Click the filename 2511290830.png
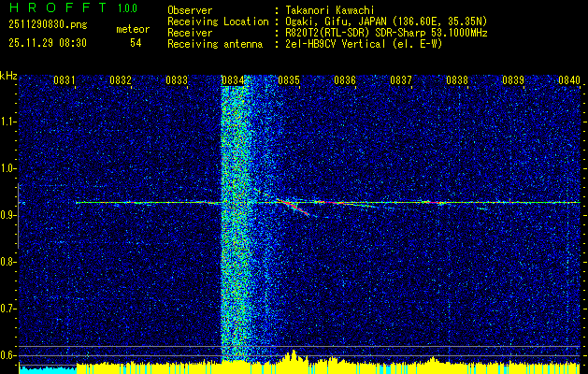Image resolution: width=588 pixels, height=374 pixels. [x=48, y=25]
